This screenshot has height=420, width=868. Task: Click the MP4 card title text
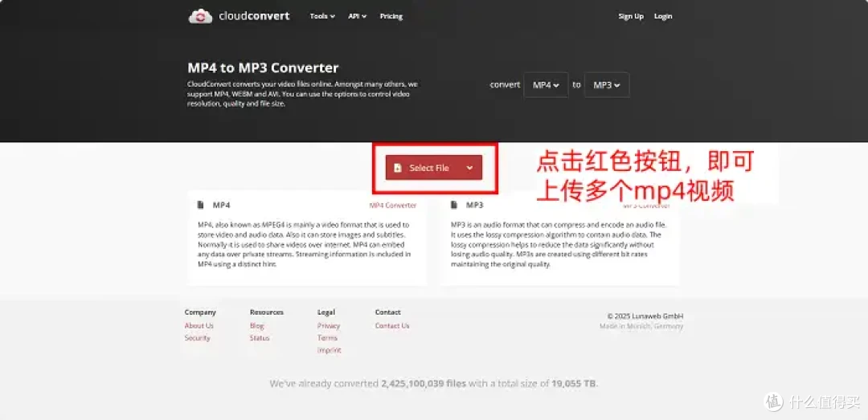pyautogui.click(x=222, y=206)
